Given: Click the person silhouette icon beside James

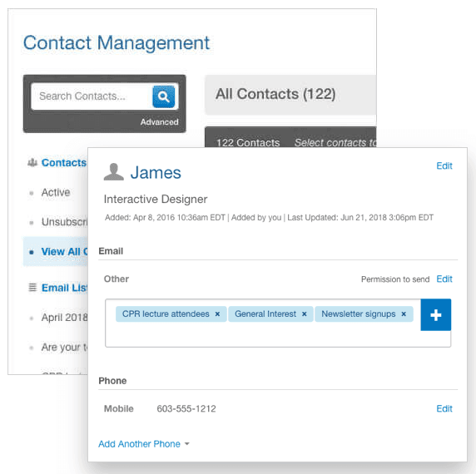Looking at the screenshot, I should coord(113,172).
